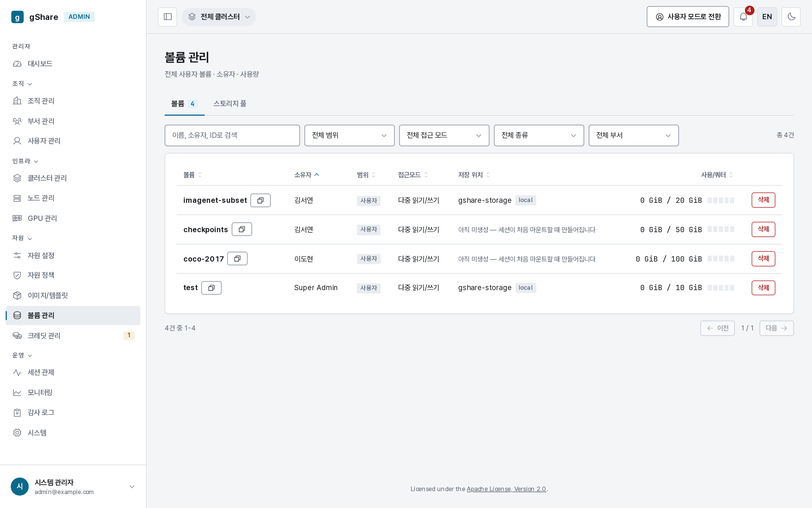Viewport: 812px width, 508px height.
Task: Toggle dark mode moon icon
Action: tap(791, 17)
